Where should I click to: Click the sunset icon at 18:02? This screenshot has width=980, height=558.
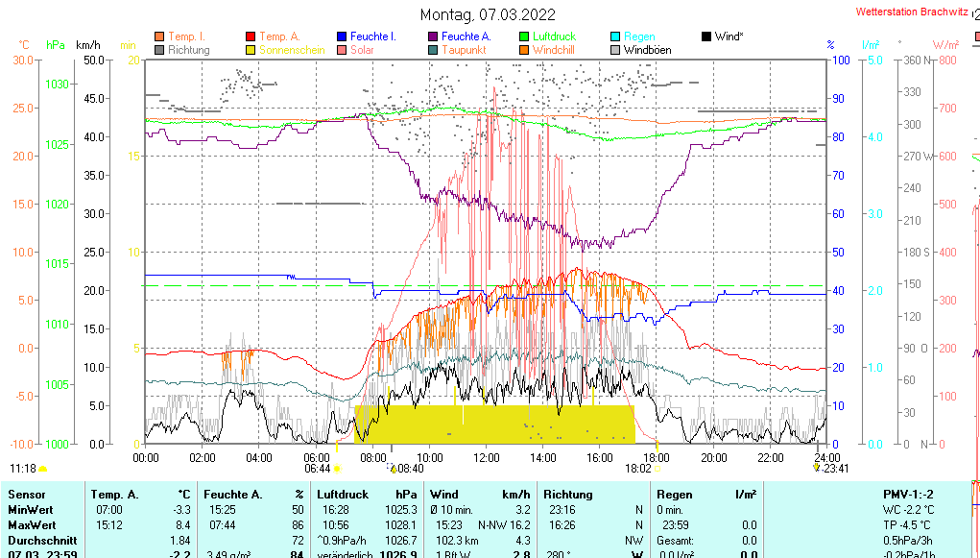click(657, 469)
